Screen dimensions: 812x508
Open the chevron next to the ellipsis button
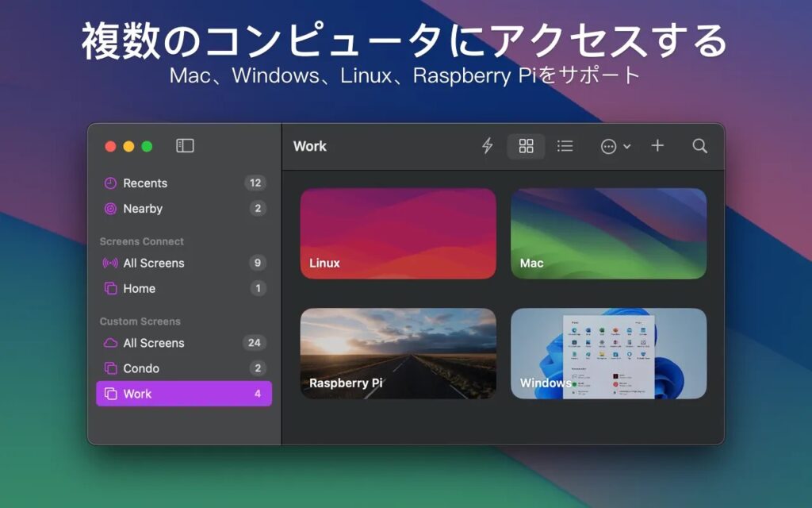pos(626,146)
